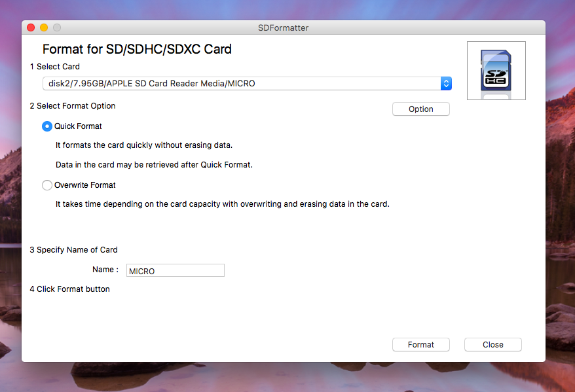Click the SD HC card image
The height and width of the screenshot is (392, 575).
[x=496, y=71]
